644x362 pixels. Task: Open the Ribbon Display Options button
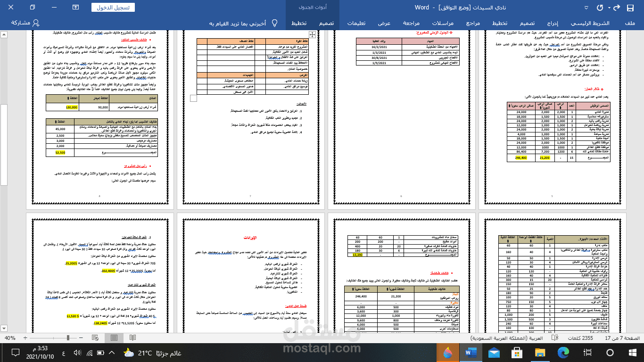[x=76, y=8]
